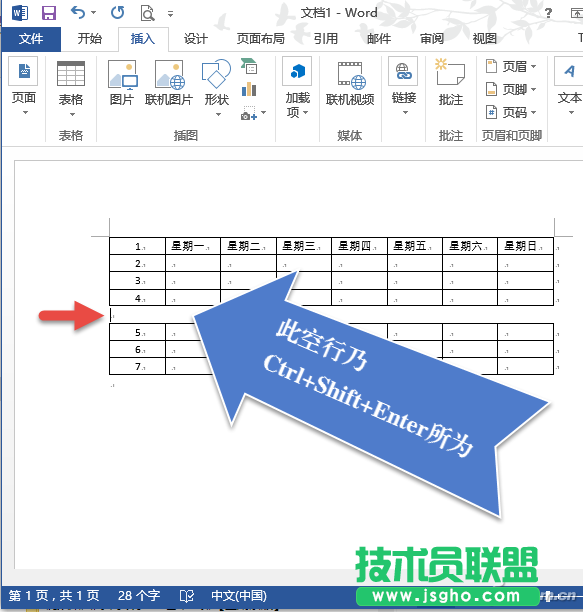
Task: Insert a 图片 picture from file
Action: coord(122,83)
